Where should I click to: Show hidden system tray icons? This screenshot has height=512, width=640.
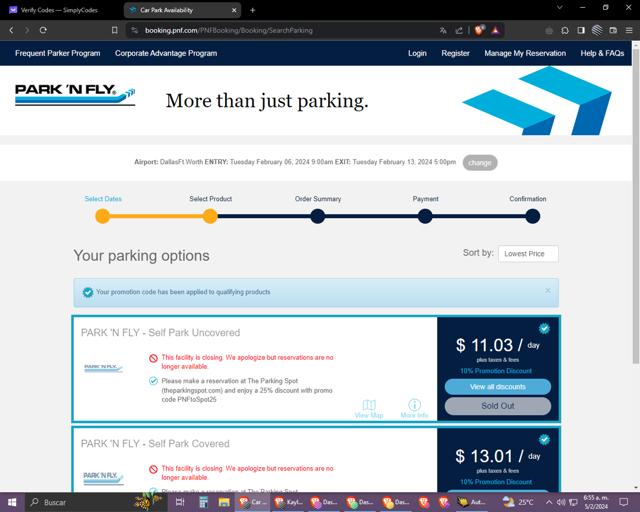pos(549,502)
